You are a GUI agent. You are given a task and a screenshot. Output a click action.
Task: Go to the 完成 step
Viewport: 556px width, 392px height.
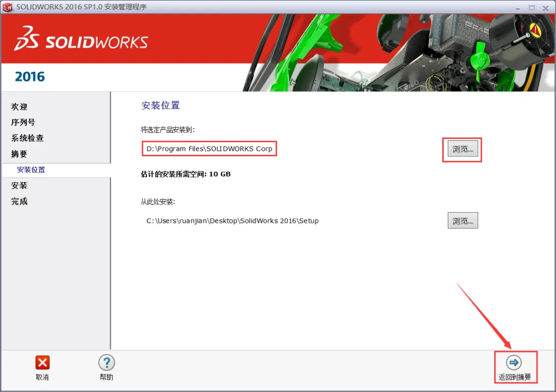point(19,201)
